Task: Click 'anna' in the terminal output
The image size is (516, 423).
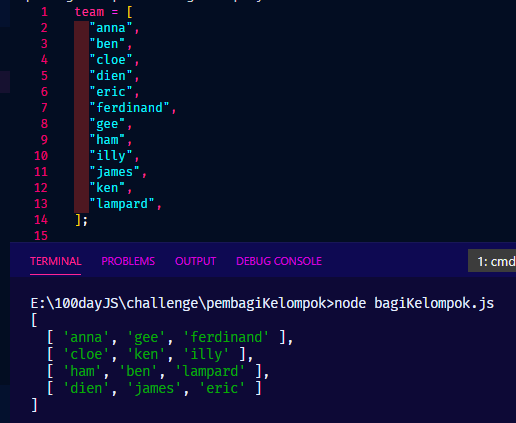Action: (x=86, y=337)
